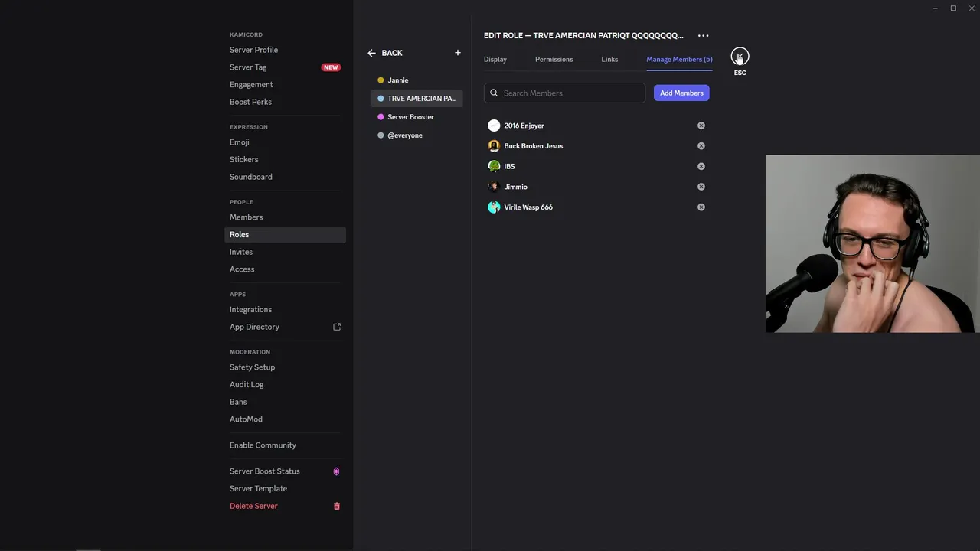Image resolution: width=980 pixels, height=551 pixels.
Task: Close settings with the ESC button
Action: pyautogui.click(x=740, y=57)
